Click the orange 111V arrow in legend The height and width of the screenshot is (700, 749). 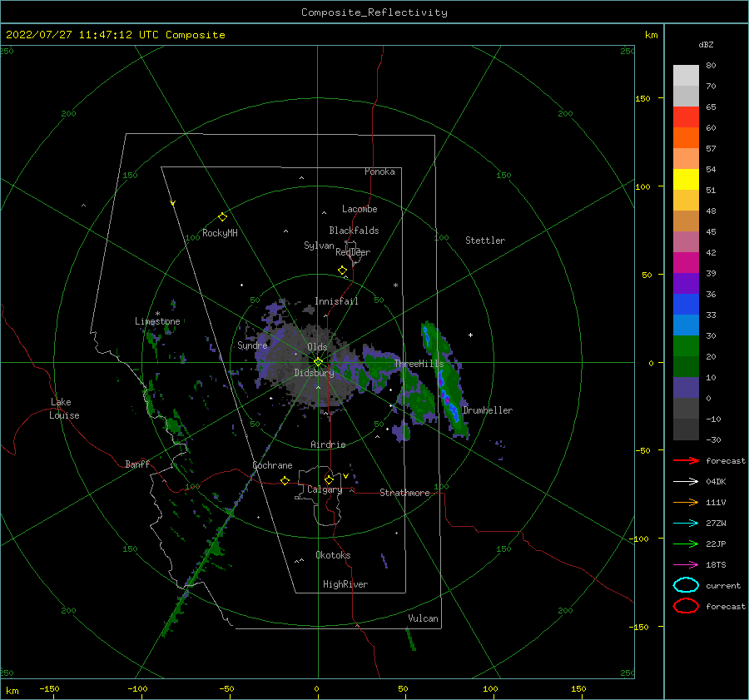click(686, 502)
